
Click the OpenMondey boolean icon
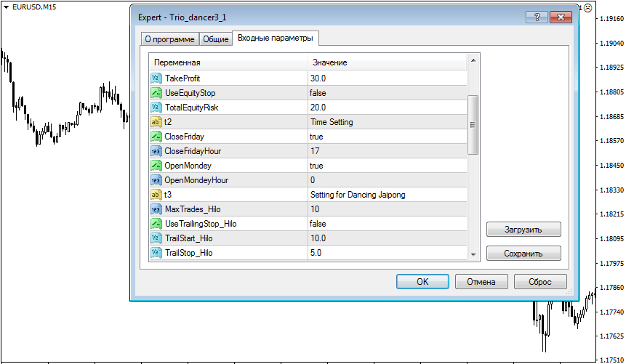coord(156,166)
